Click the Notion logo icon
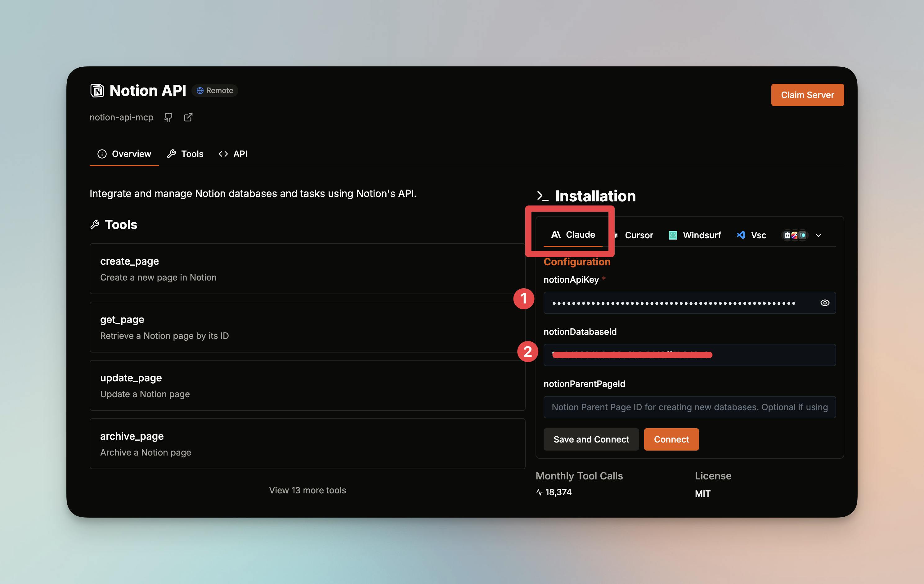Screen dimensions: 924x584 pos(97,91)
